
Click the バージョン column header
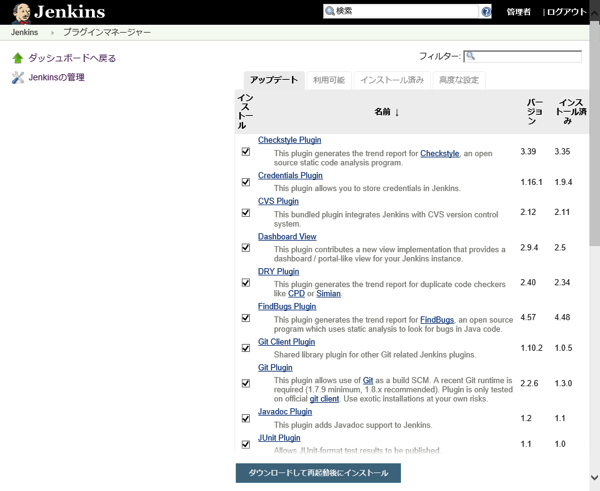tap(535, 112)
